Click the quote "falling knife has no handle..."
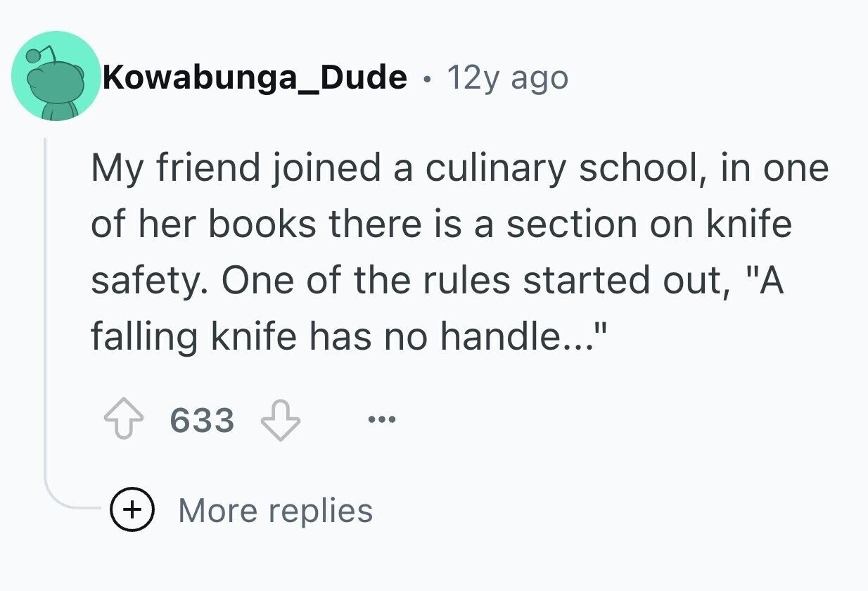 (345, 336)
